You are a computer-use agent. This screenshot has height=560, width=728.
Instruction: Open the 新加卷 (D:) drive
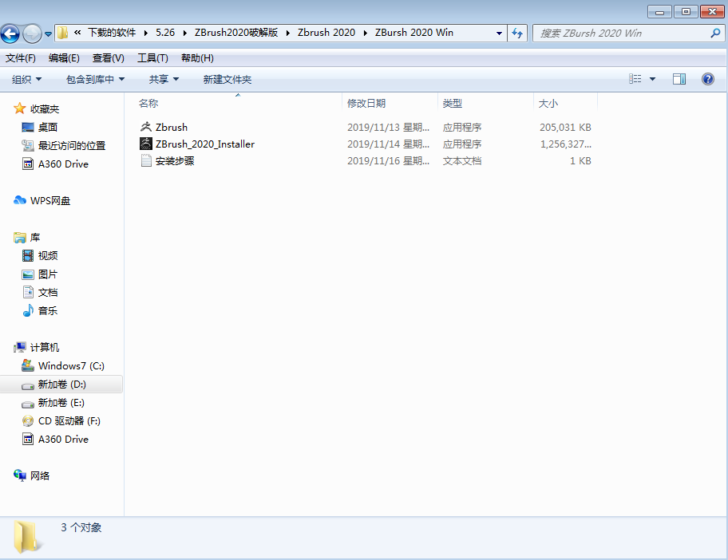tap(61, 385)
